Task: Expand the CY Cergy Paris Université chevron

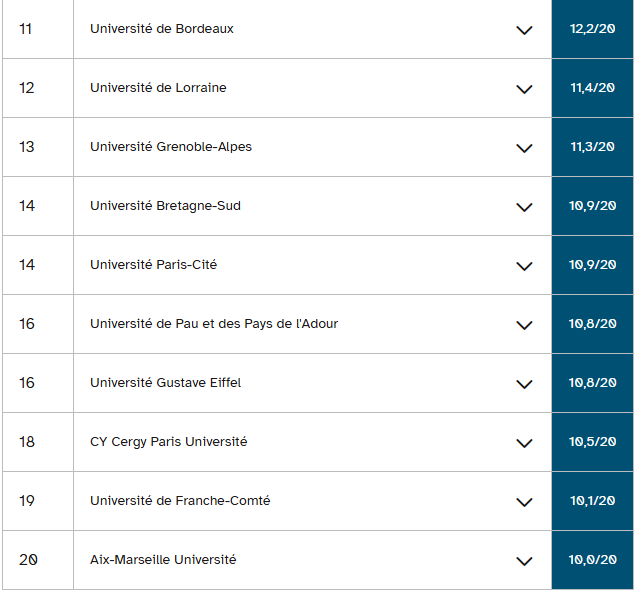Action: click(524, 443)
